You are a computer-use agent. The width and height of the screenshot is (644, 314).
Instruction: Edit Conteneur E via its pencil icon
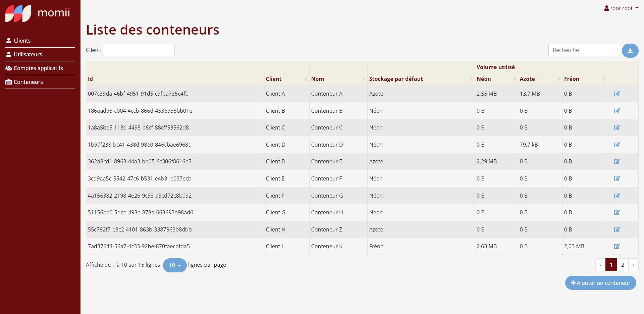pyautogui.click(x=617, y=161)
